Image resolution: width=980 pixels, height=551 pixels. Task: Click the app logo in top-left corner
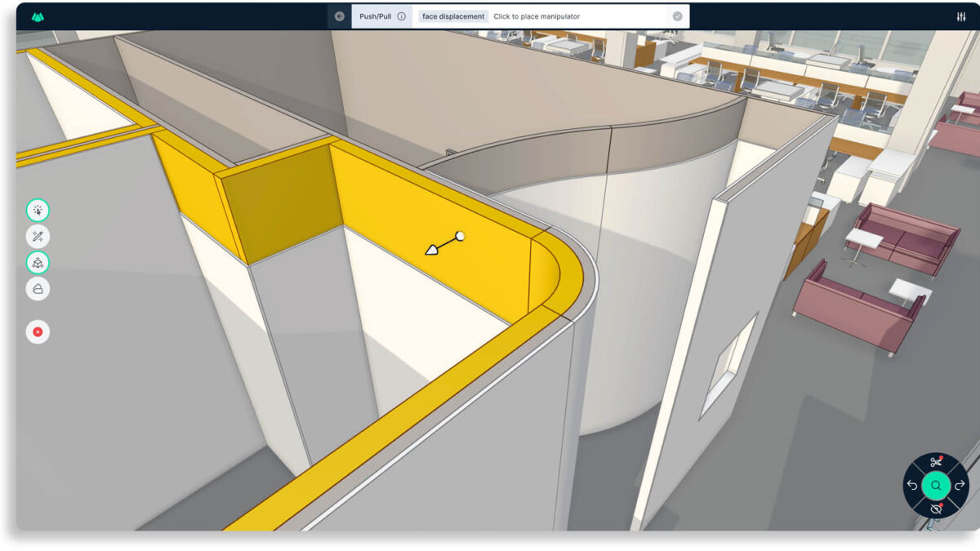38,16
